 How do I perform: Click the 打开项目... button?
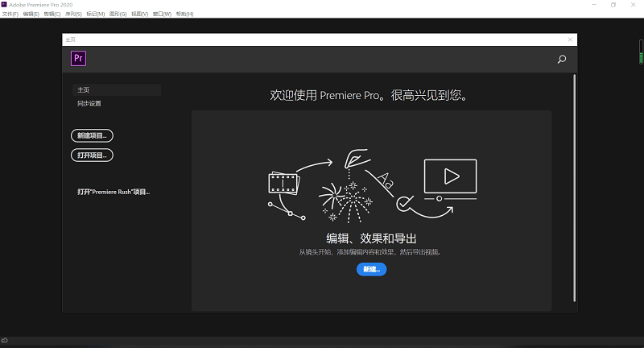click(92, 155)
